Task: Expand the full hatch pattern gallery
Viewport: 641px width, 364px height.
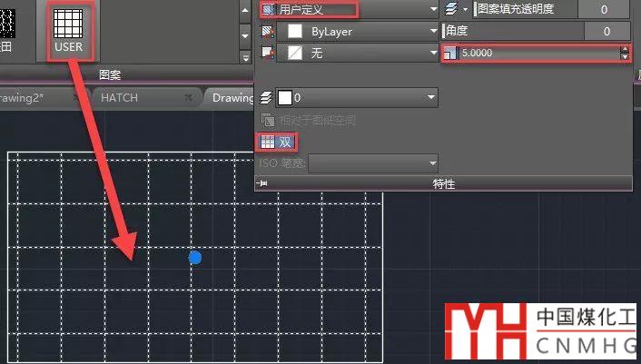Action: 245,57
